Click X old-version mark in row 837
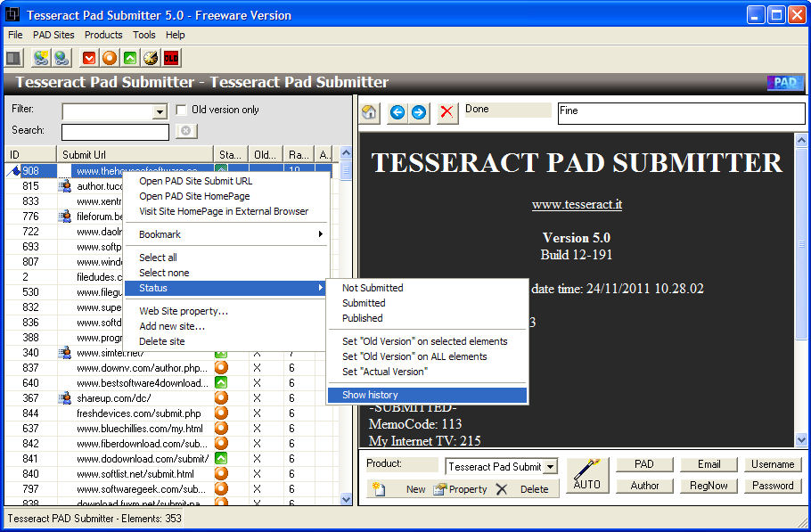 257,368
